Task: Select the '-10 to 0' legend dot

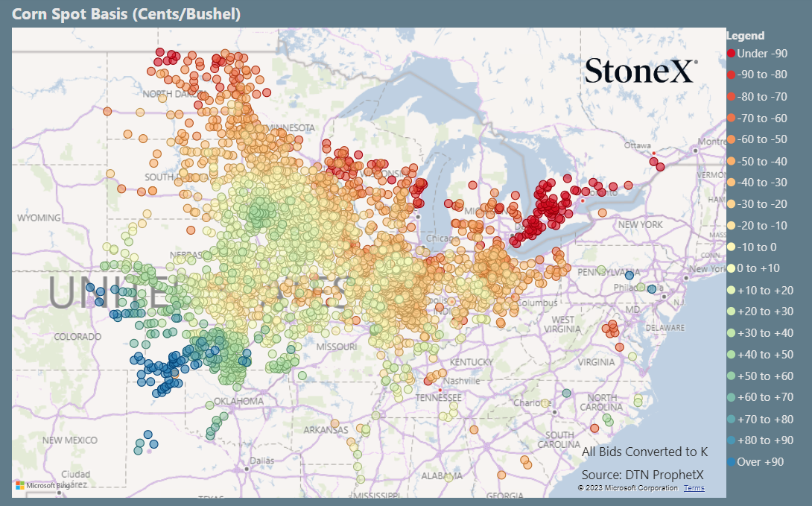Action: (x=732, y=247)
